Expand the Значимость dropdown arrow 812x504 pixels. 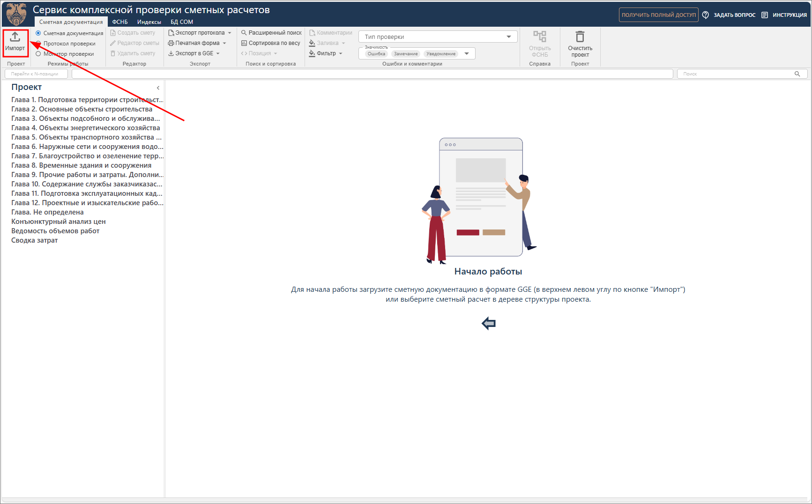[467, 54]
